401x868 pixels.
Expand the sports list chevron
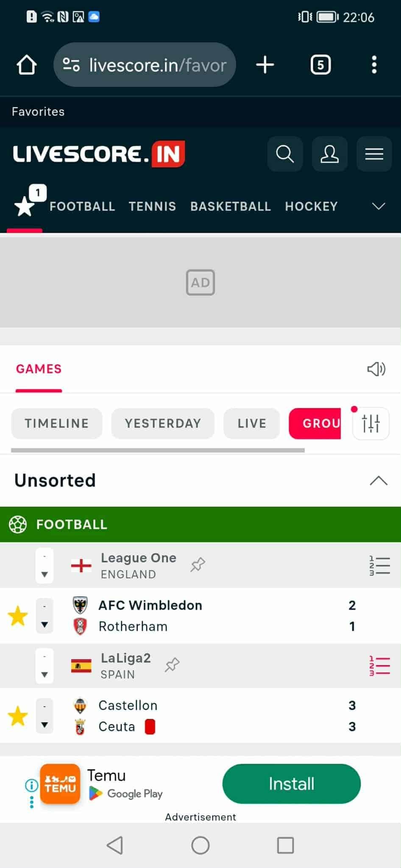[x=378, y=206]
